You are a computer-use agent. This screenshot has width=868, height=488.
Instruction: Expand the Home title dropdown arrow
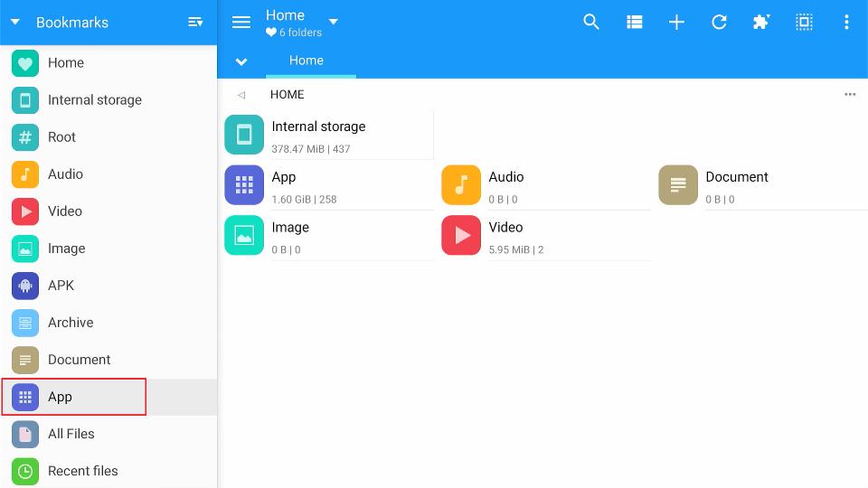click(x=334, y=22)
